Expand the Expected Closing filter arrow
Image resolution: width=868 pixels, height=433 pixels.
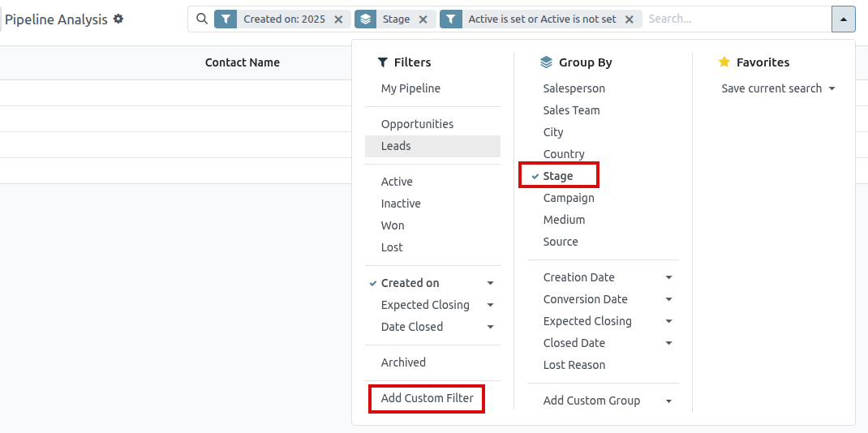(490, 305)
